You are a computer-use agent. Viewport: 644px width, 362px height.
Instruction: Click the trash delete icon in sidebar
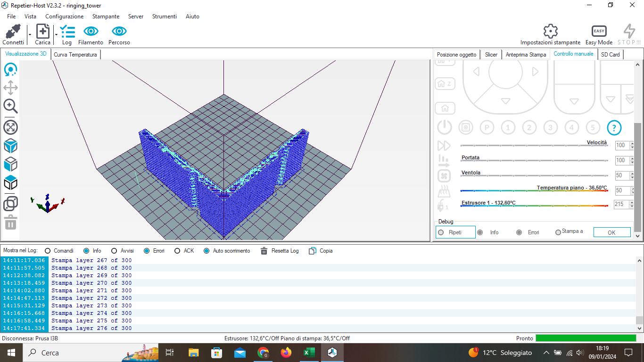click(10, 222)
